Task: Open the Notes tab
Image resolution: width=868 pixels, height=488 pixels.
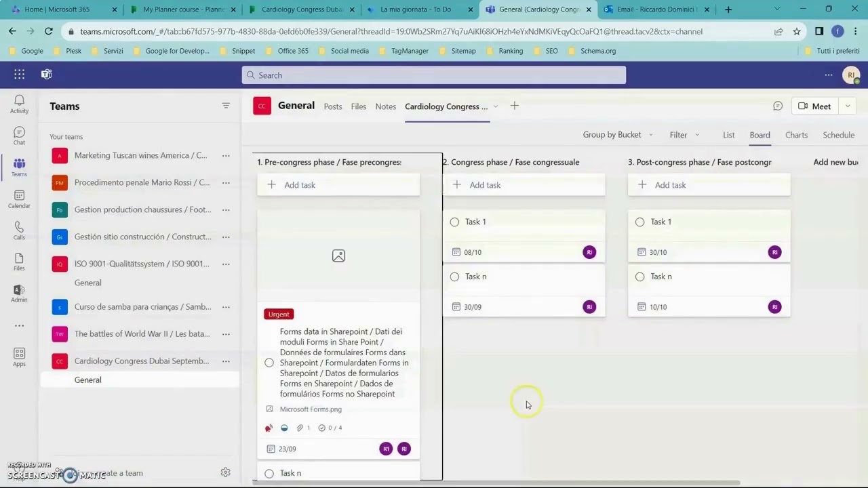Action: [x=386, y=106]
